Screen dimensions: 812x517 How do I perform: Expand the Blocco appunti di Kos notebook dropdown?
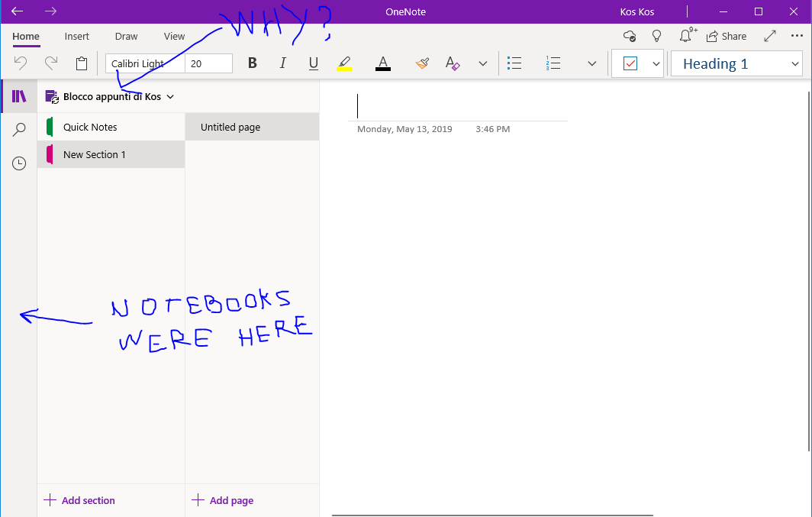click(x=170, y=97)
